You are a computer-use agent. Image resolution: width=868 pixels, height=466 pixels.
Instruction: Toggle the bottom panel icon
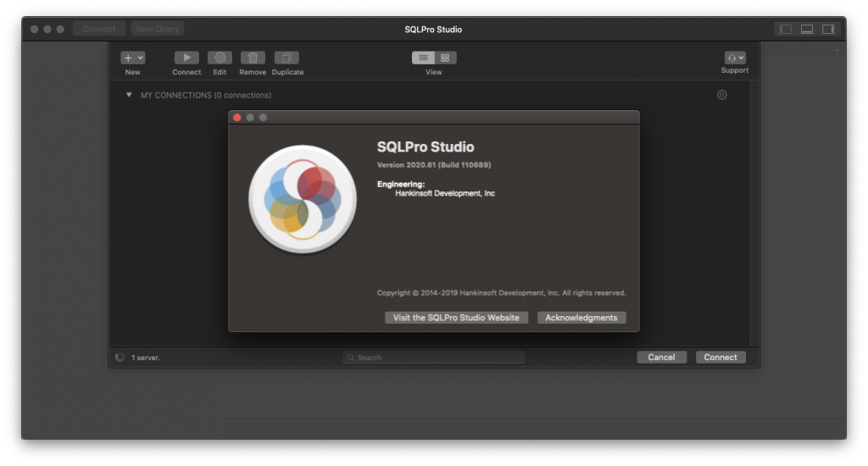point(807,29)
